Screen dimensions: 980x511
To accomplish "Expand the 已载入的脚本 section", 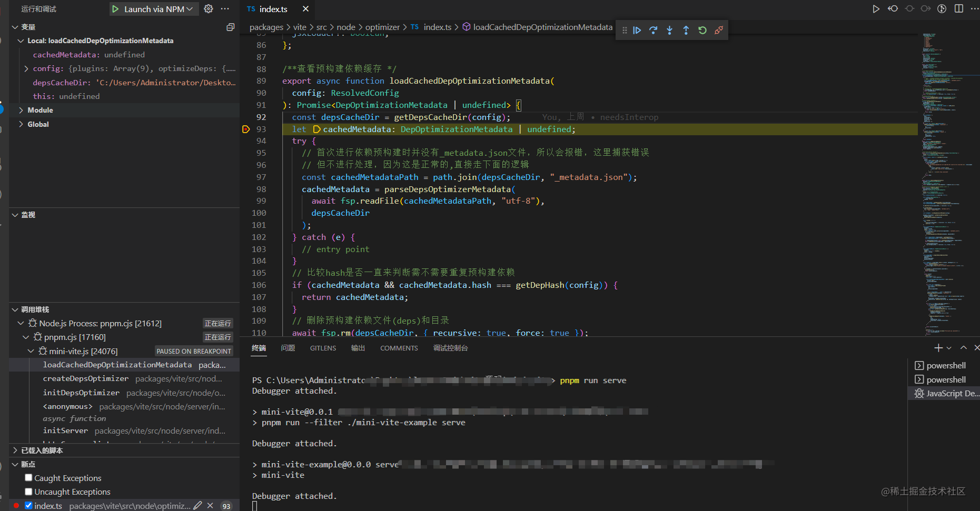I will click(15, 450).
